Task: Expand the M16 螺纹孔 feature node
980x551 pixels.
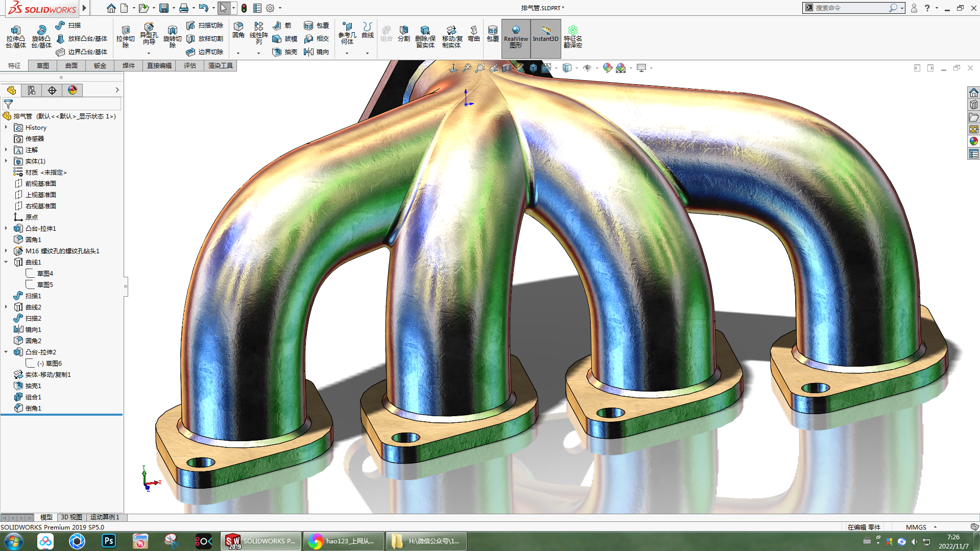Action: pos(6,251)
